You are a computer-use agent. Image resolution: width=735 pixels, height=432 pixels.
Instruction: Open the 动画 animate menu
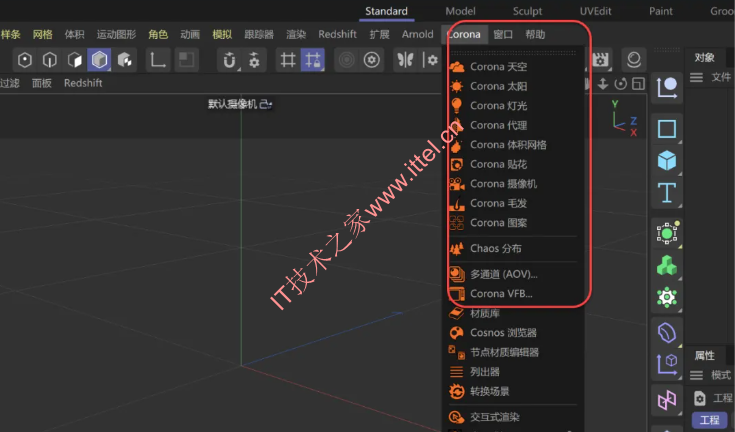pos(190,34)
